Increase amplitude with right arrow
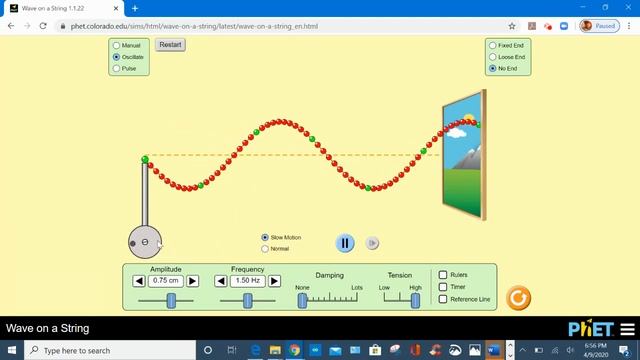The height and width of the screenshot is (360, 640). (192, 281)
